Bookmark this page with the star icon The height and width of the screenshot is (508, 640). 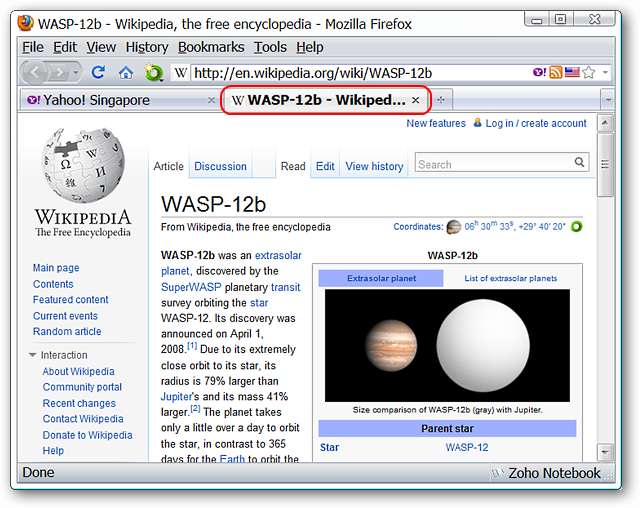click(x=589, y=73)
